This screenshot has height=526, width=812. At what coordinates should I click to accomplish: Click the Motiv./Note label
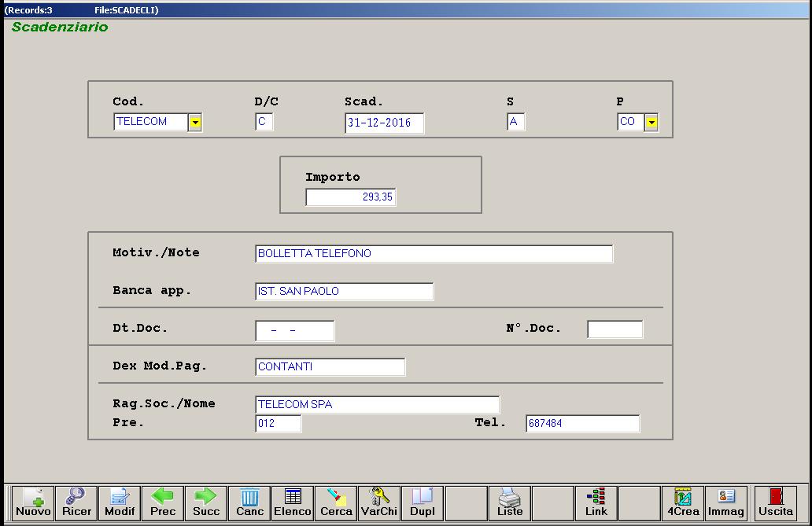pos(156,252)
